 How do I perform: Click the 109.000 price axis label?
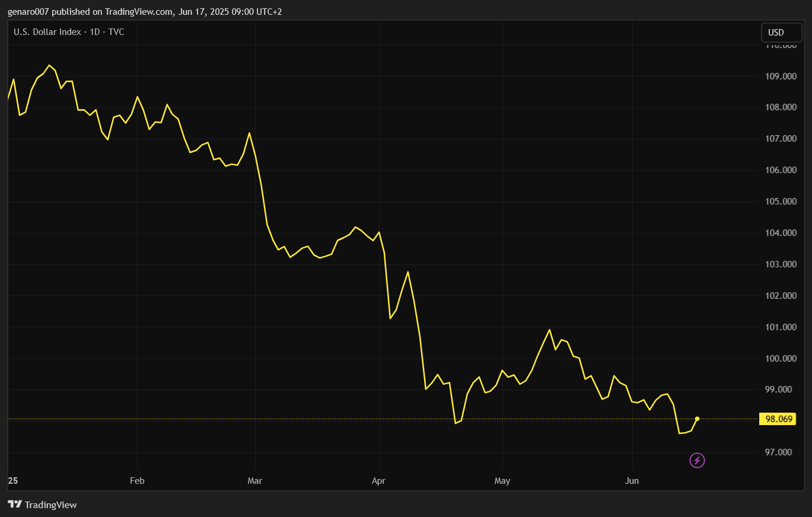tap(781, 76)
